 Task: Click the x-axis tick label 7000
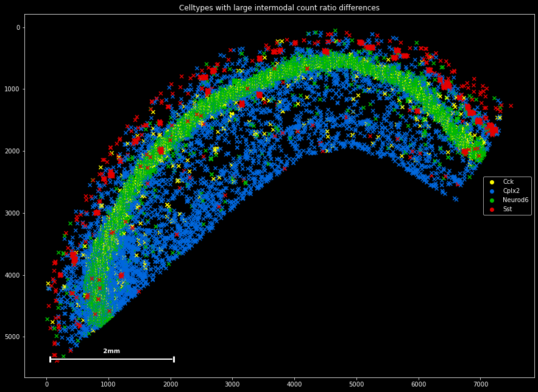pos(480,383)
